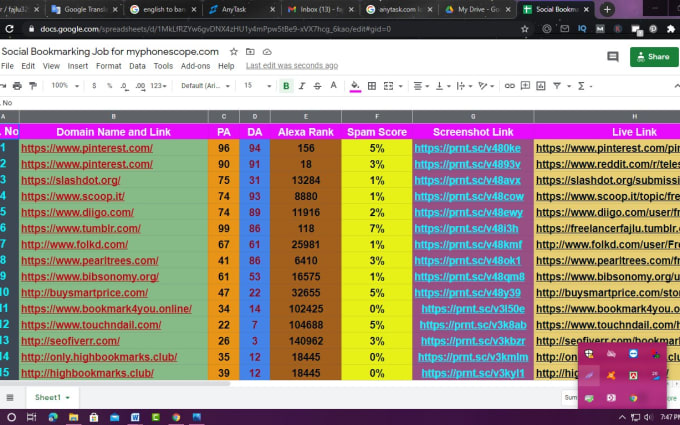Format the cell as percent
The width and height of the screenshot is (680, 425).
click(109, 86)
